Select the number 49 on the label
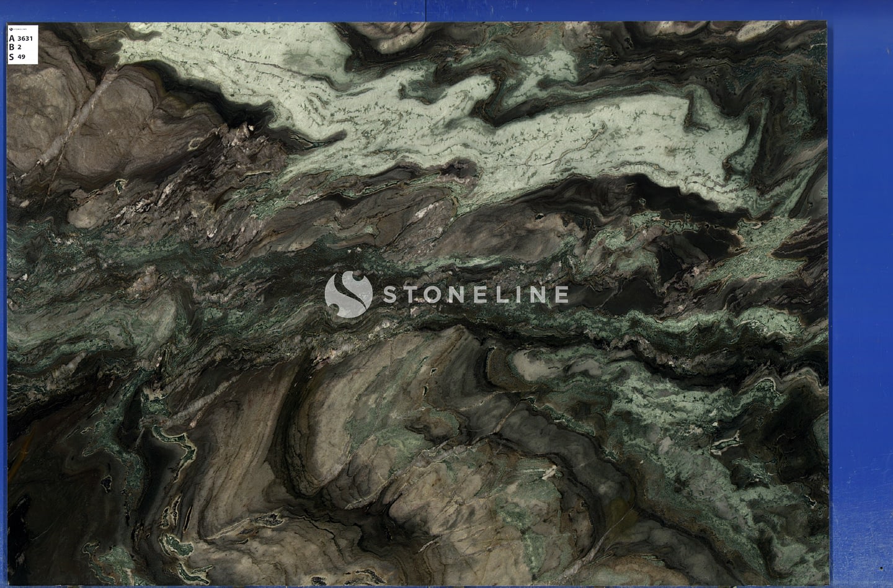 [22, 56]
